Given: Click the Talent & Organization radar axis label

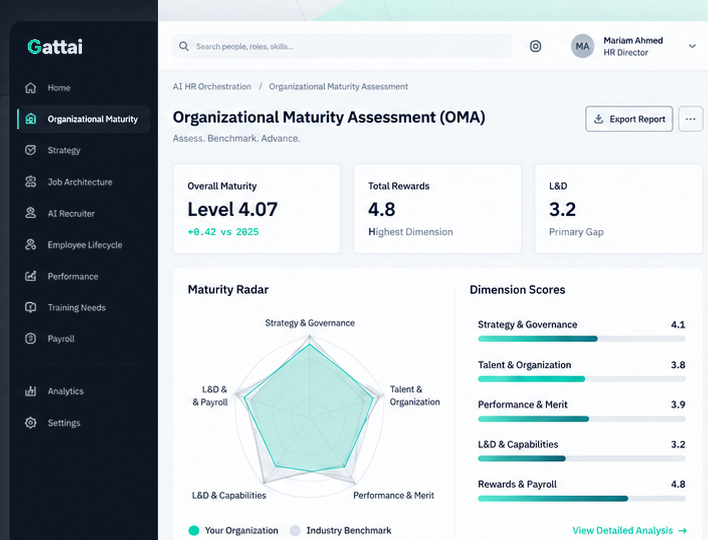Looking at the screenshot, I should coord(415,396).
